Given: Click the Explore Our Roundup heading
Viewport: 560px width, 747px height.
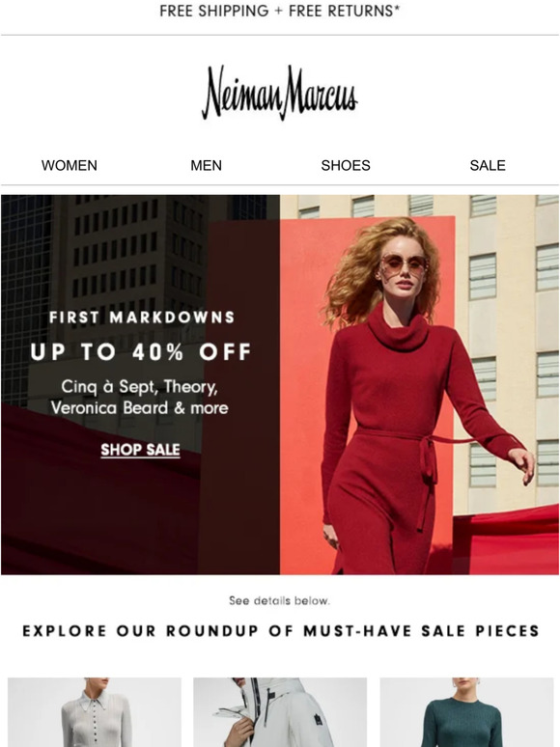Looking at the screenshot, I should click(281, 631).
